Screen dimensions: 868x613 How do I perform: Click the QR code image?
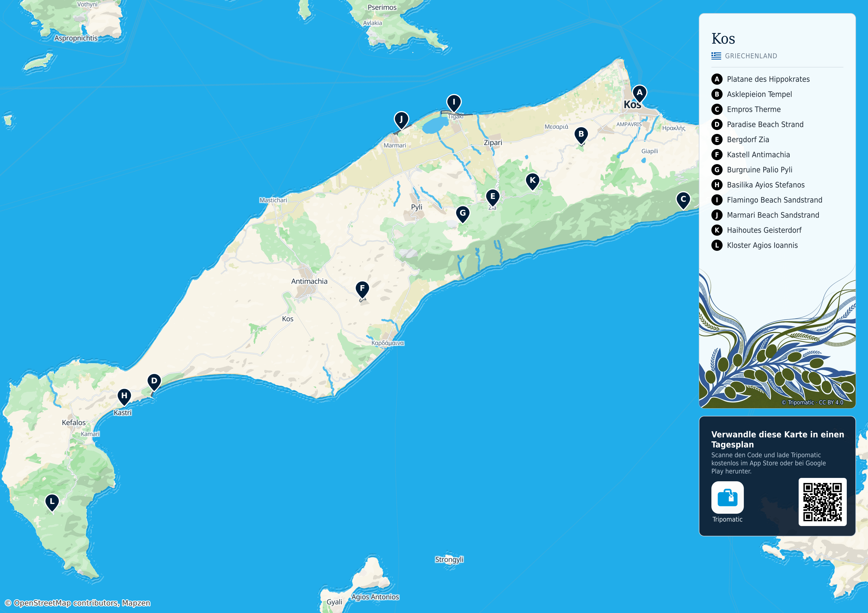coord(822,502)
